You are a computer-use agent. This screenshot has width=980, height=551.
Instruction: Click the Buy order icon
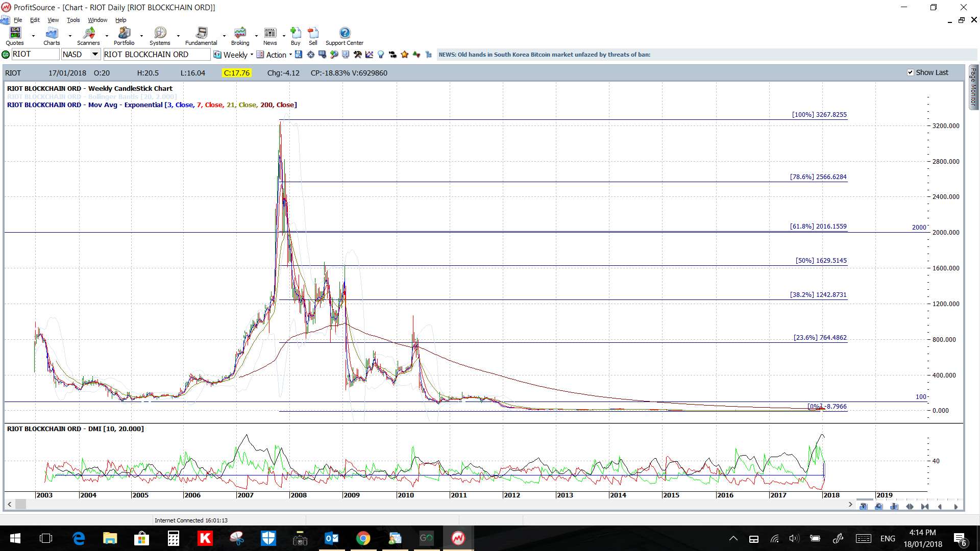pyautogui.click(x=296, y=36)
